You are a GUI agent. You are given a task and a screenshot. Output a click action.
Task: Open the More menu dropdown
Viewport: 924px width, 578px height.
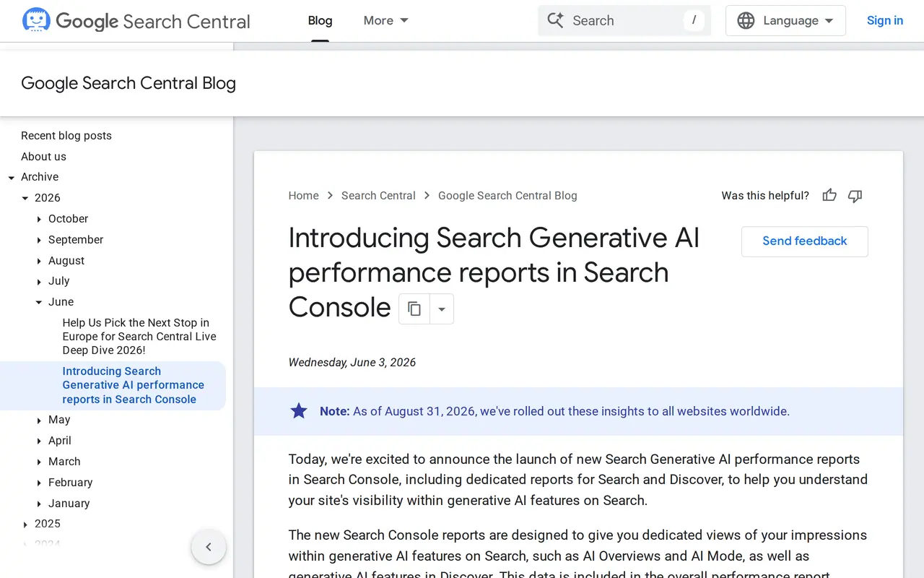point(386,20)
